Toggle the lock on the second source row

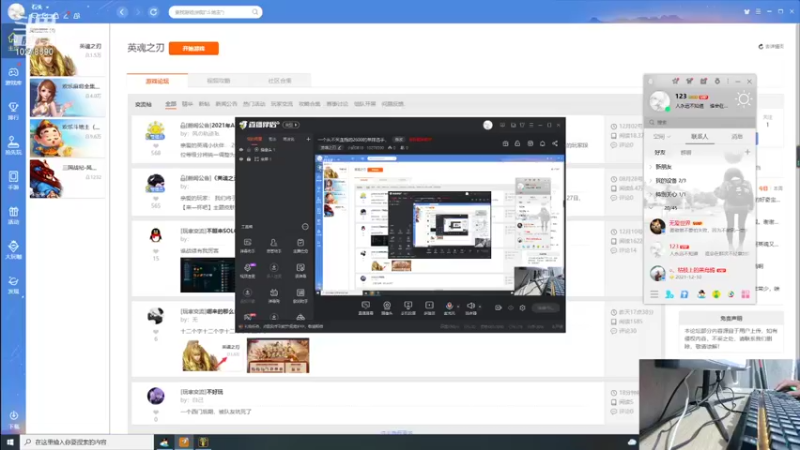point(249,159)
